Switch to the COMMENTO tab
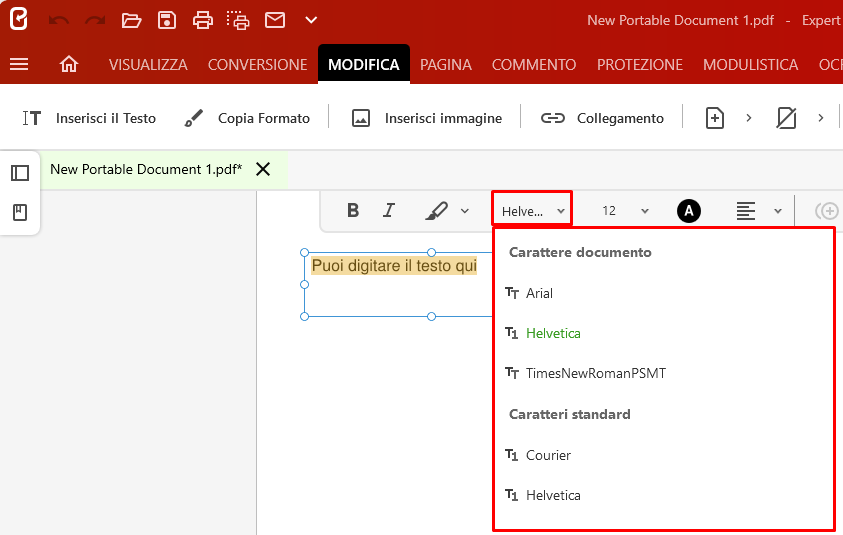This screenshot has height=535, width=843. coord(534,65)
